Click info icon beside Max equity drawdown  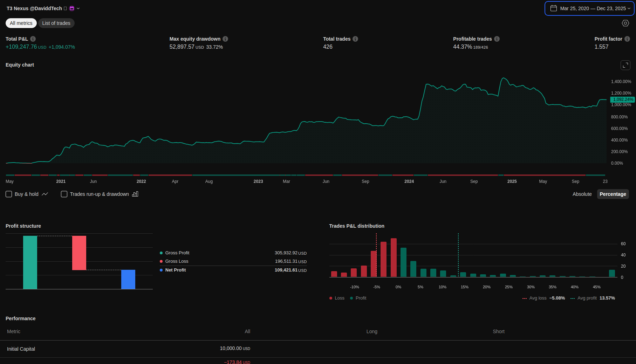pyautogui.click(x=225, y=39)
